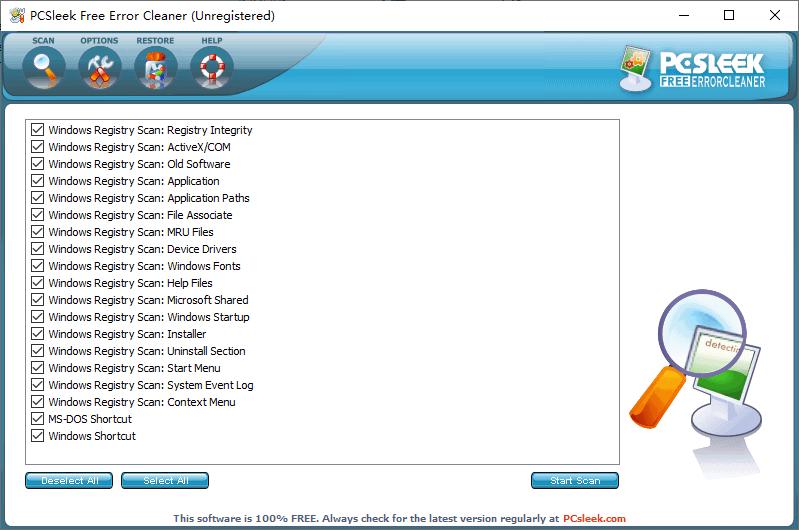Select 'Windows Registry Scan: File Associate' text

click(x=141, y=215)
